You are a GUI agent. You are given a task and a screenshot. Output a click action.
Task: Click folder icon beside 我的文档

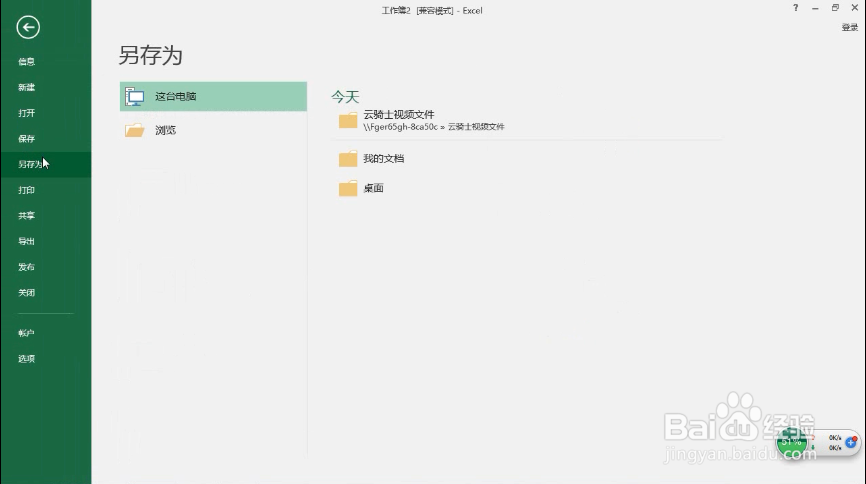point(348,159)
